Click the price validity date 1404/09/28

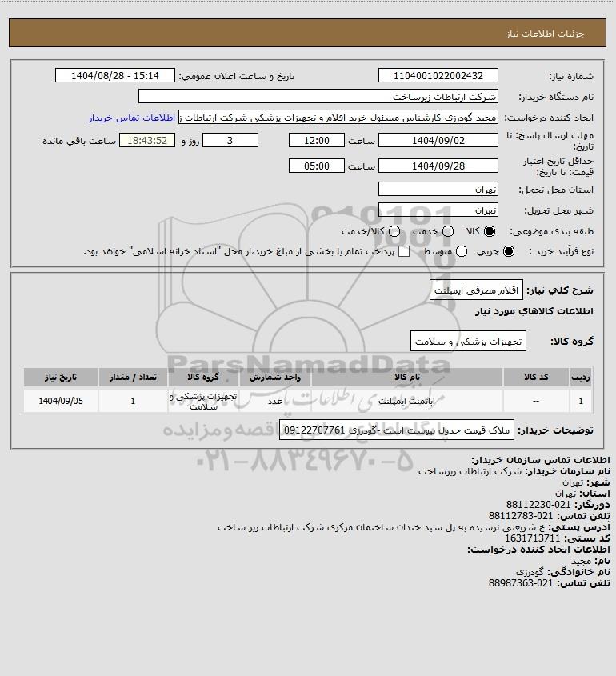coord(438,166)
